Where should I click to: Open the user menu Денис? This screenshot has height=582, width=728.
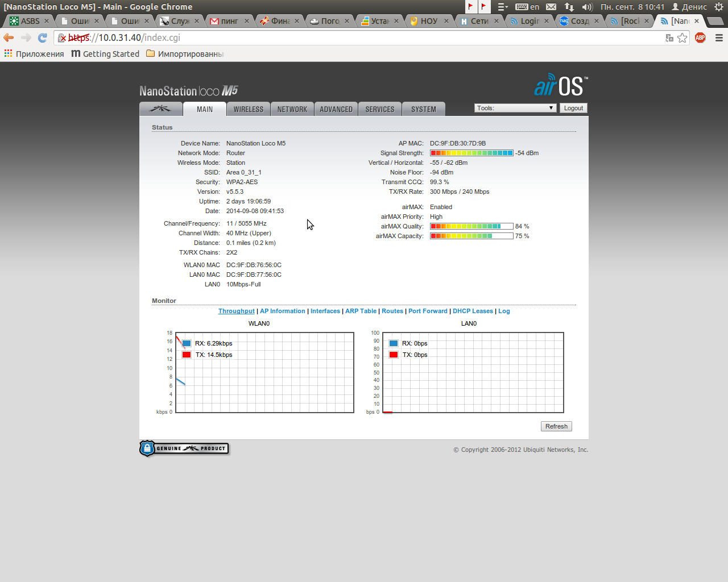[x=689, y=7]
